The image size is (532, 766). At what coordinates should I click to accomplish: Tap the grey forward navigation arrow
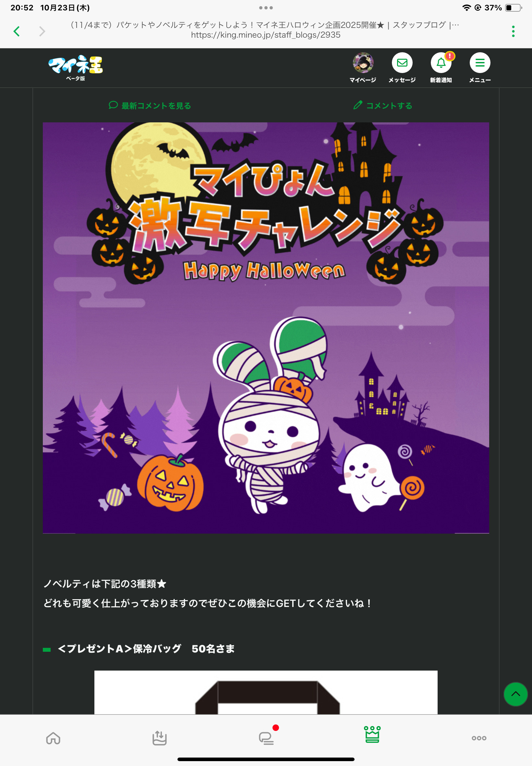click(42, 31)
